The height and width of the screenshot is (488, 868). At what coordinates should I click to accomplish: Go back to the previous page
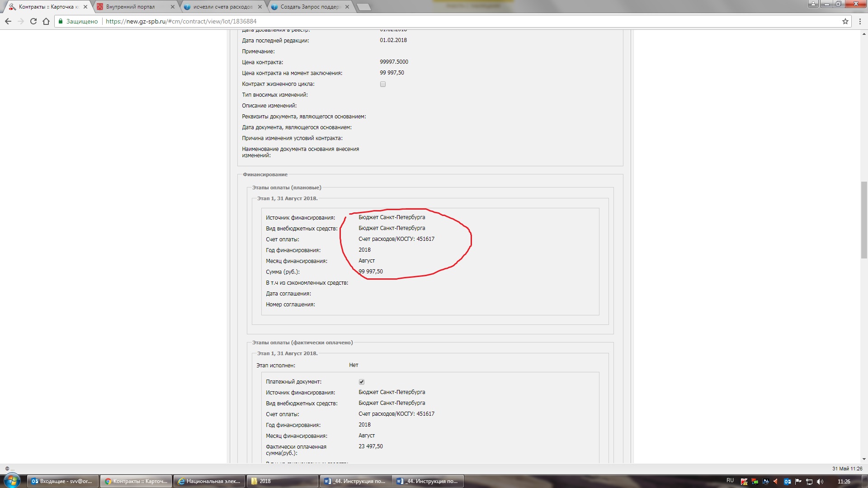pos(8,21)
